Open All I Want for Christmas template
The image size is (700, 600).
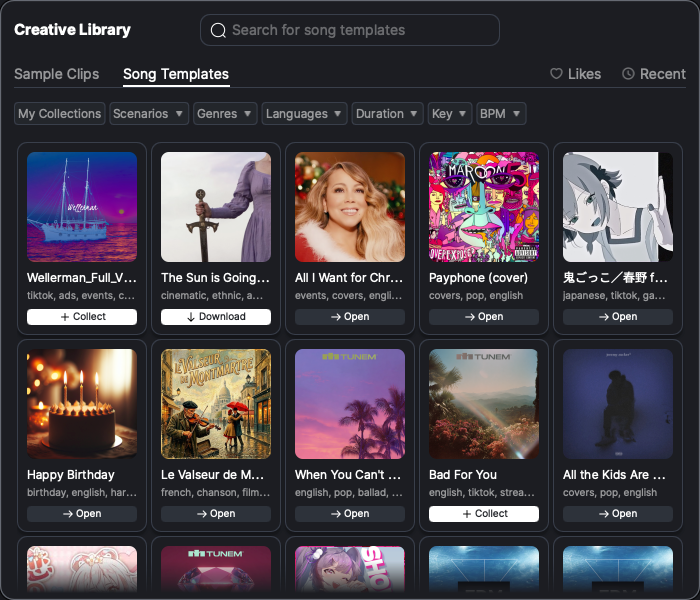pyautogui.click(x=350, y=317)
